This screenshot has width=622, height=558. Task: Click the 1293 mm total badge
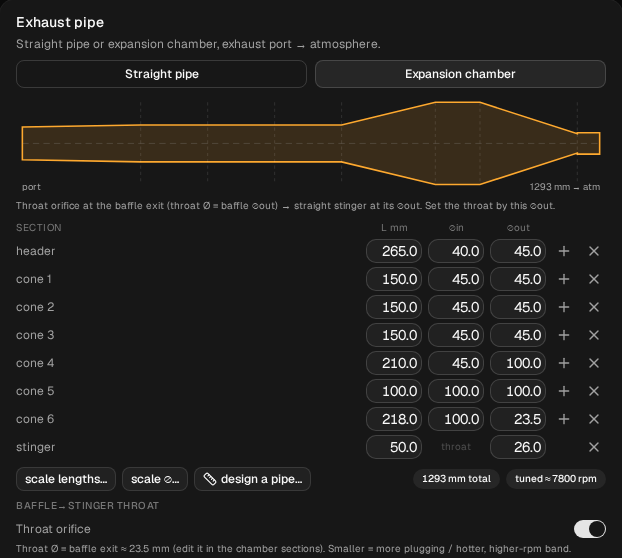click(x=456, y=479)
